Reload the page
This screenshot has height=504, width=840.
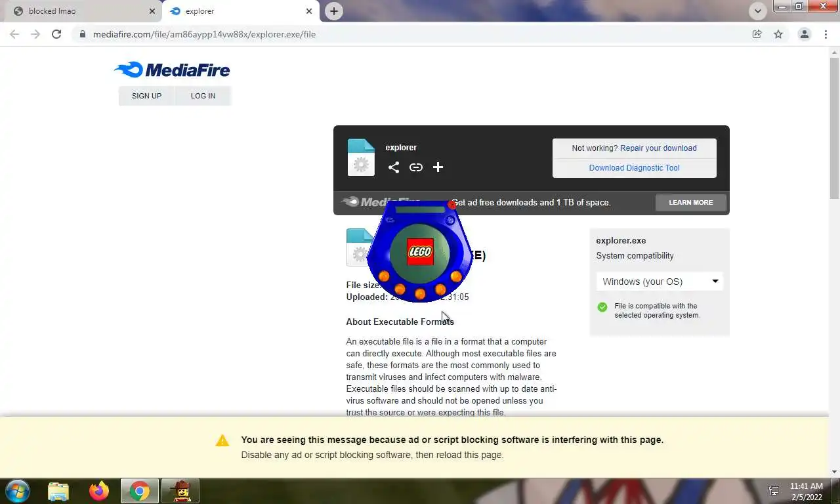(56, 34)
